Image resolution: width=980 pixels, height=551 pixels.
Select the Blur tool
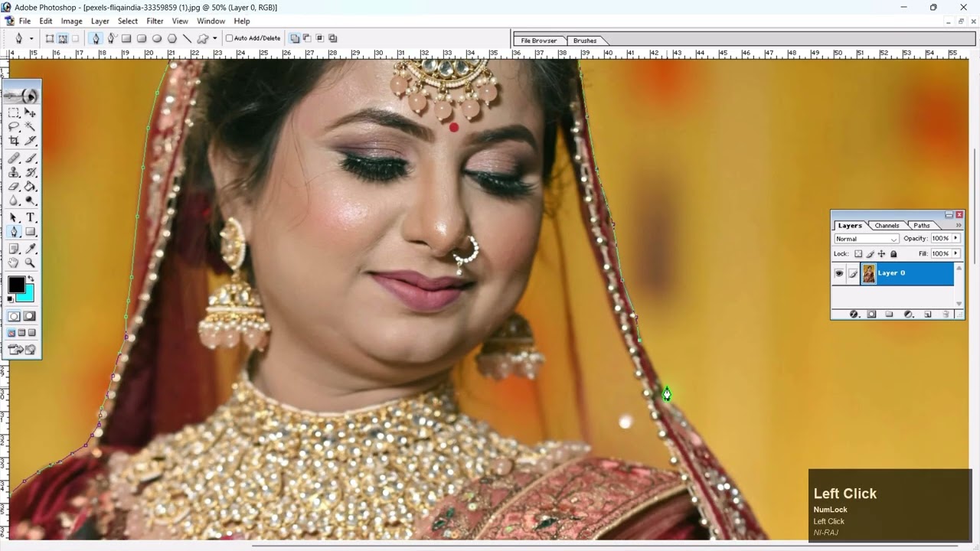pyautogui.click(x=14, y=201)
